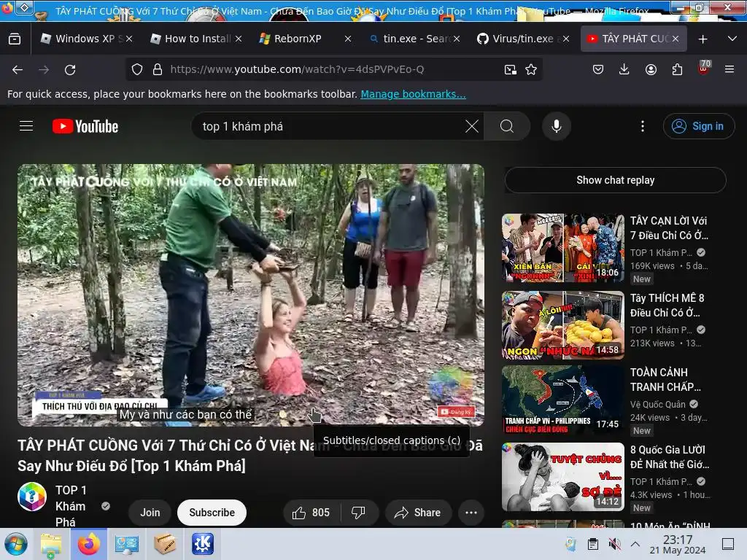Open the Pocket save icon
The width and height of the screenshot is (747, 560).
(x=598, y=69)
